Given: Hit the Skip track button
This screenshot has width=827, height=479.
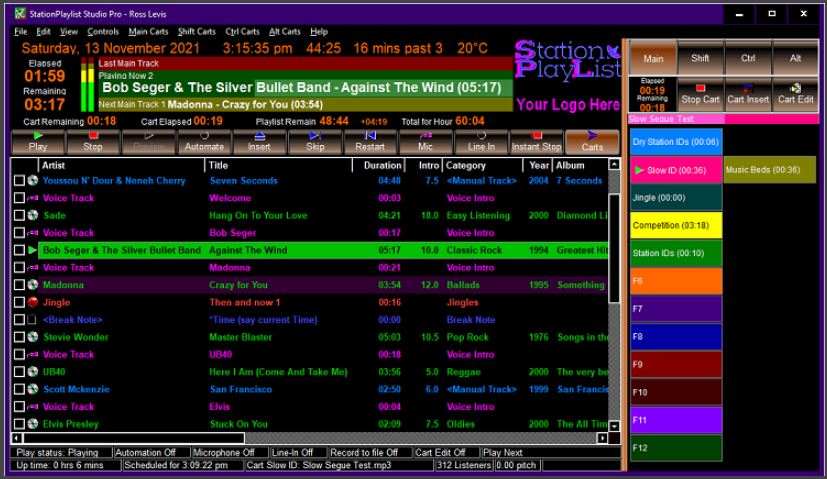Looking at the screenshot, I should point(314,141).
